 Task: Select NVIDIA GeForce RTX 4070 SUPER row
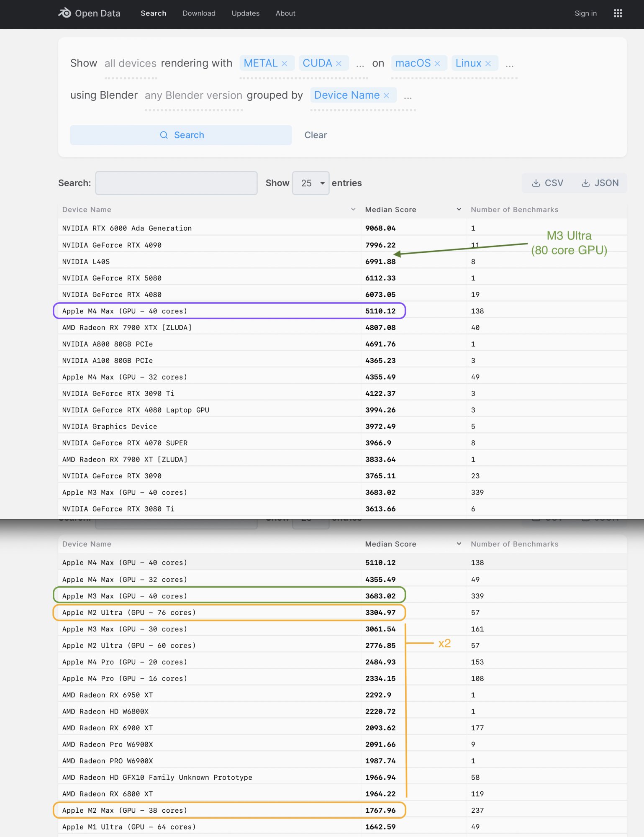[x=342, y=443]
